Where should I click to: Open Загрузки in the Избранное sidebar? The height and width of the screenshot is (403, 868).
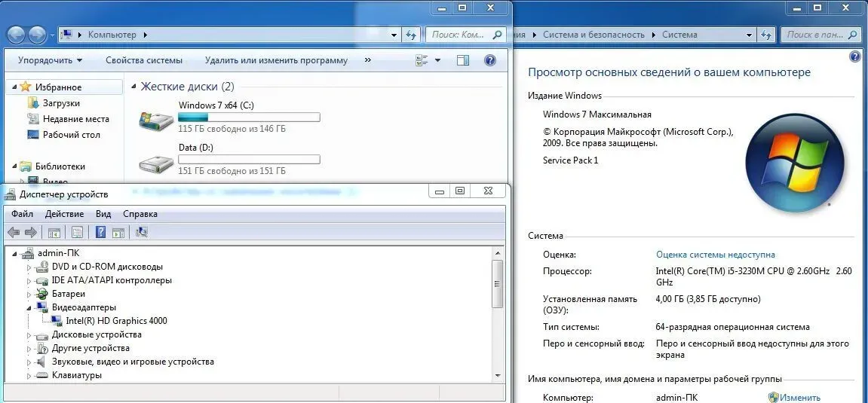coord(61,103)
